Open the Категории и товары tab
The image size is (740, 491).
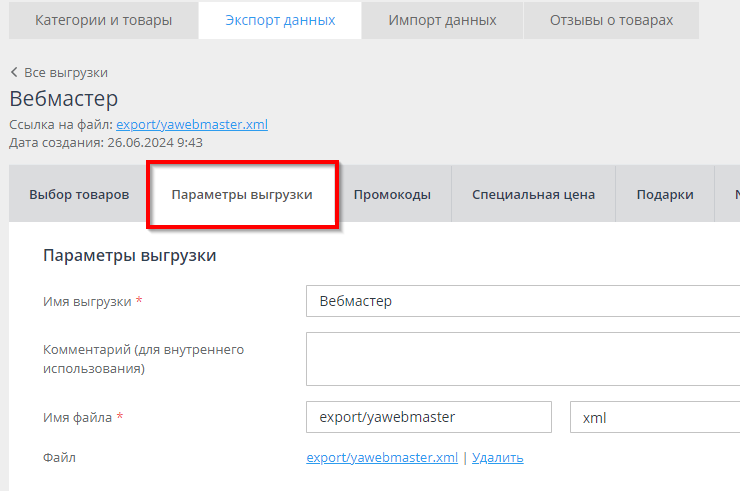point(103,20)
